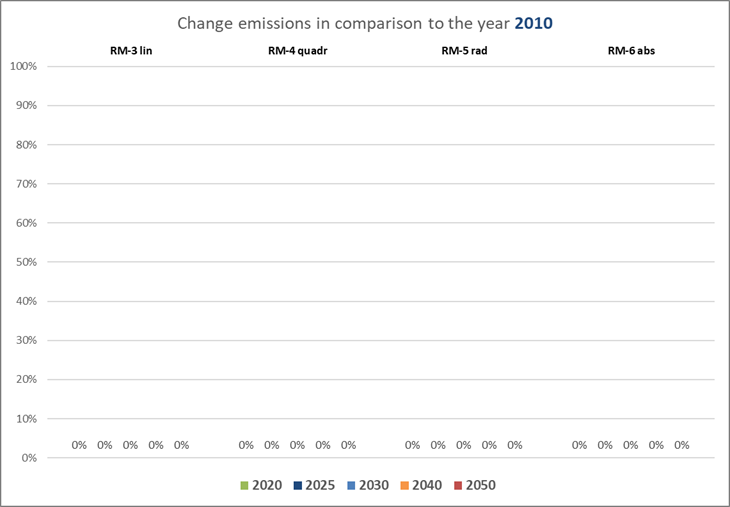The height and width of the screenshot is (507, 730).
Task: Select the RM-3 lin category label
Action: pyautogui.click(x=131, y=49)
